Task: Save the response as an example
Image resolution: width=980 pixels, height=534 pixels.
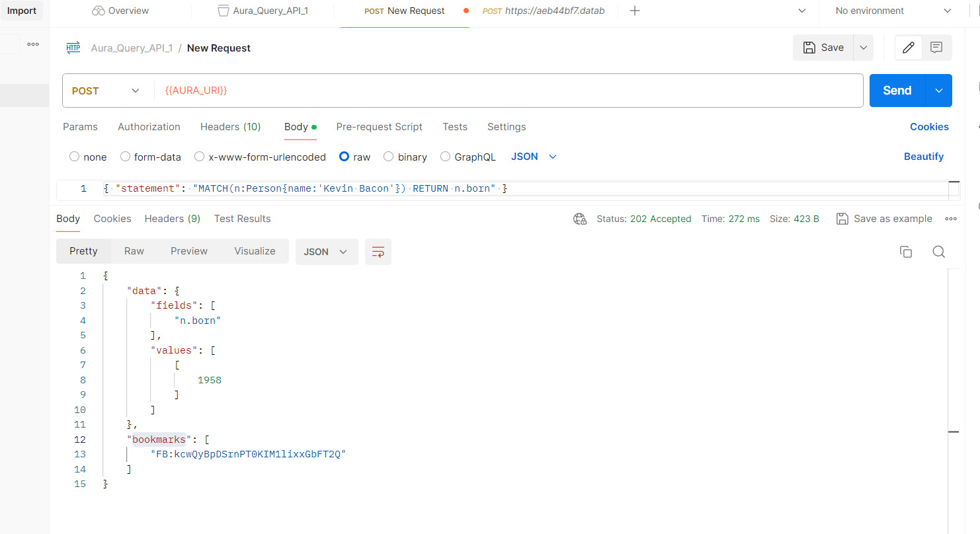Action: [x=884, y=218]
